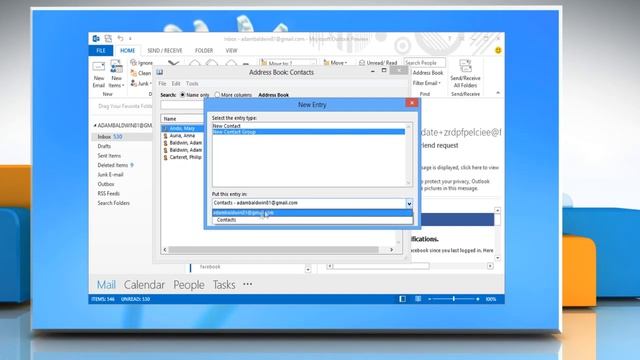This screenshot has width=640, height=360.
Task: Open the Address Book Edit menu
Action: pyautogui.click(x=176, y=84)
